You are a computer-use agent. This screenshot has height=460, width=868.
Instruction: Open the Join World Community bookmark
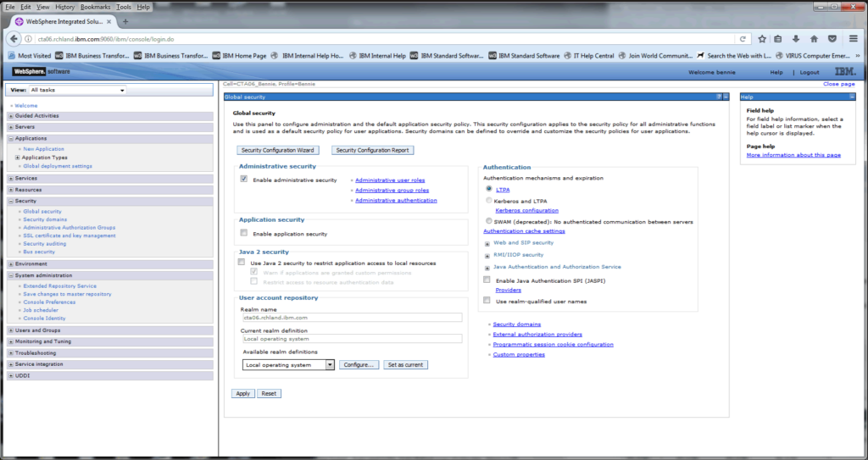(655, 55)
